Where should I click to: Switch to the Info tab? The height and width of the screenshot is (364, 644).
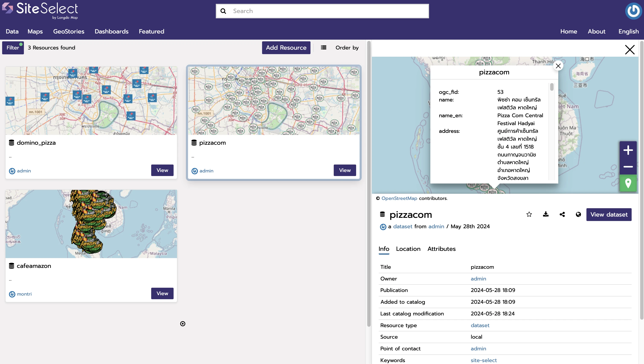coord(384,249)
